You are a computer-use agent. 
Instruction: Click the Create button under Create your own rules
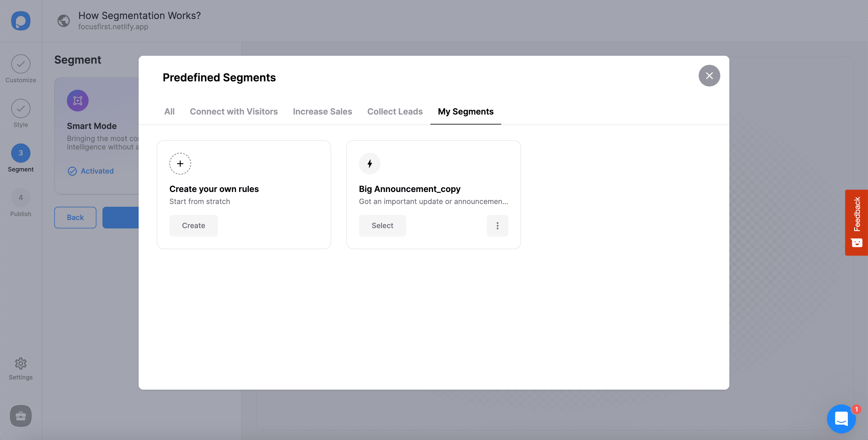[x=193, y=226]
